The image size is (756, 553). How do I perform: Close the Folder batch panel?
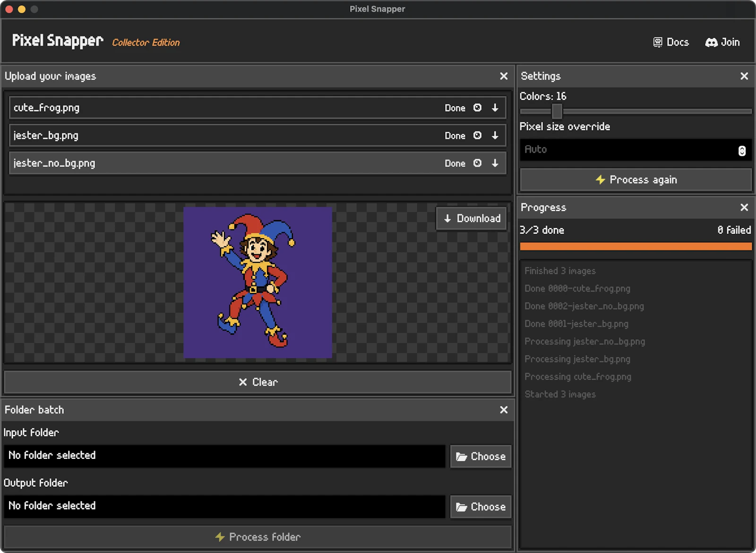click(504, 410)
